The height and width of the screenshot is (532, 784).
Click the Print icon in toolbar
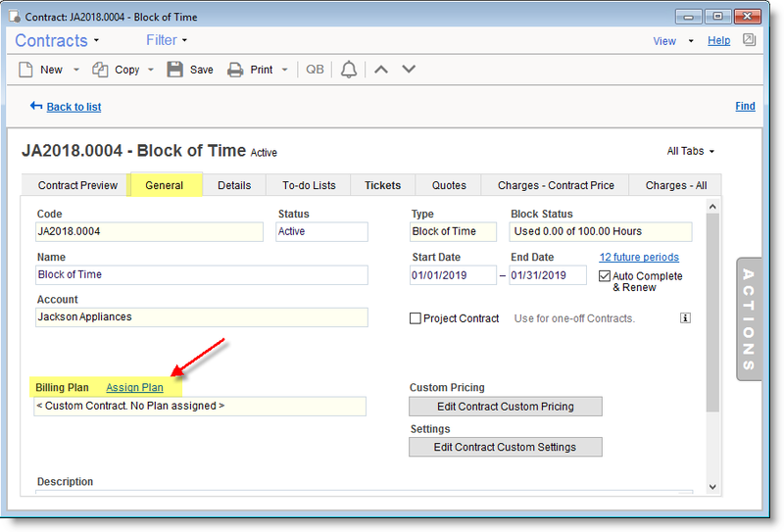(x=235, y=70)
